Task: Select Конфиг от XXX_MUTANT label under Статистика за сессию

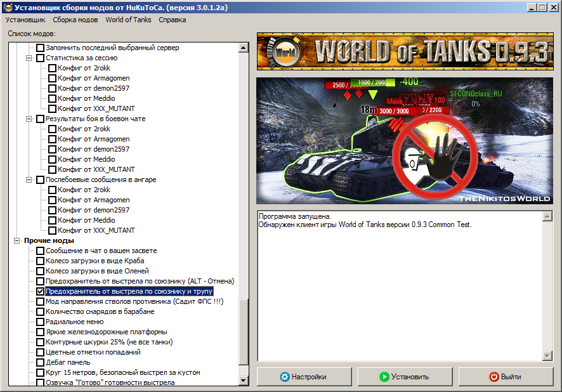Action: coord(96,108)
